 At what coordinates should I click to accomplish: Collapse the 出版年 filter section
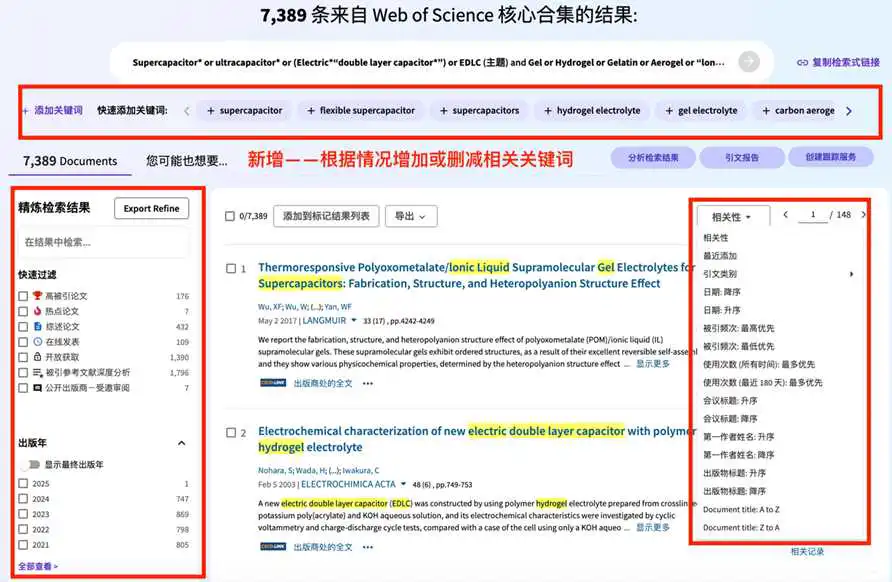point(181,443)
